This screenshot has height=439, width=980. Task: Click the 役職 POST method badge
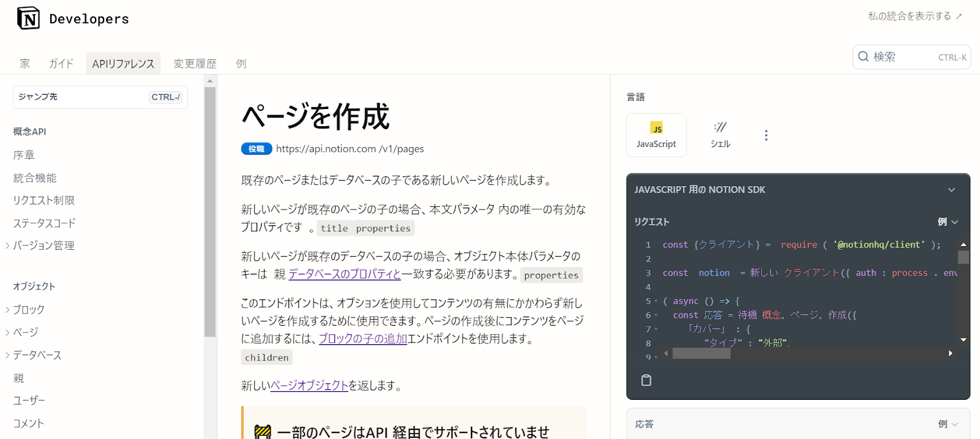tap(257, 149)
